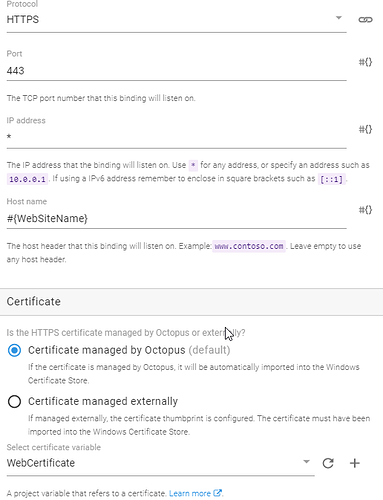The width and height of the screenshot is (383, 500).
Task: Click the Host name #{WebSiteName} field
Action: coord(177,219)
